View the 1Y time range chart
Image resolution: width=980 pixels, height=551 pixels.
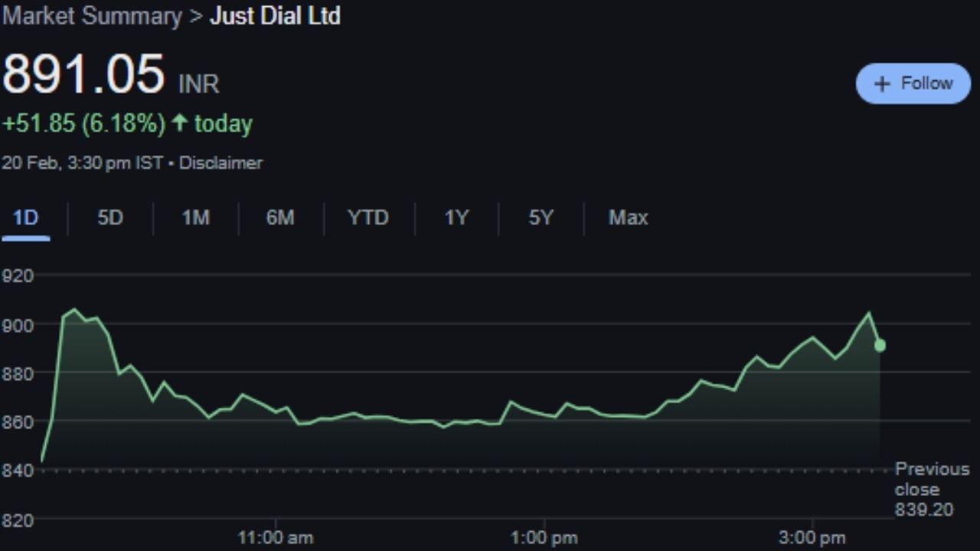[456, 218]
